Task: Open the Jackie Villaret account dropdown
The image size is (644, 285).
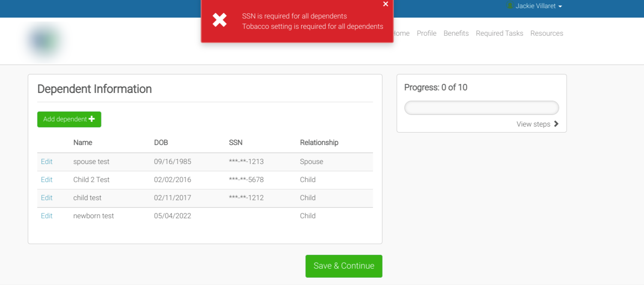Action: point(539,6)
